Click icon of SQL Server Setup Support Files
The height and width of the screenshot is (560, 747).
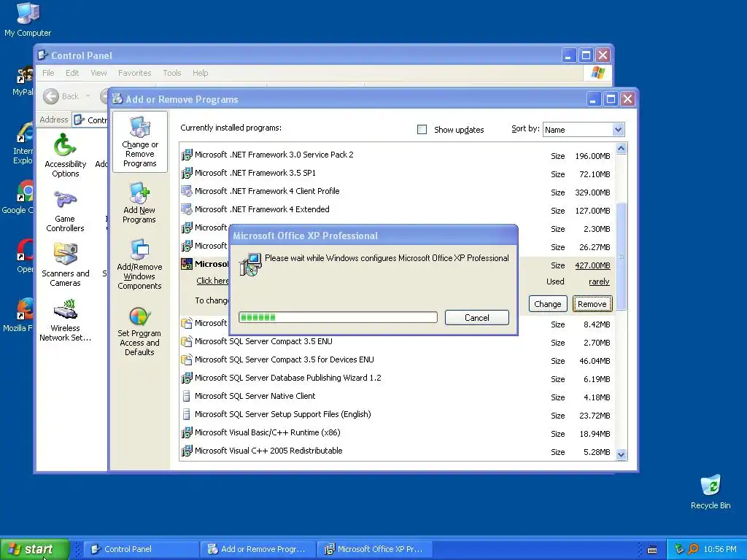pos(187,414)
